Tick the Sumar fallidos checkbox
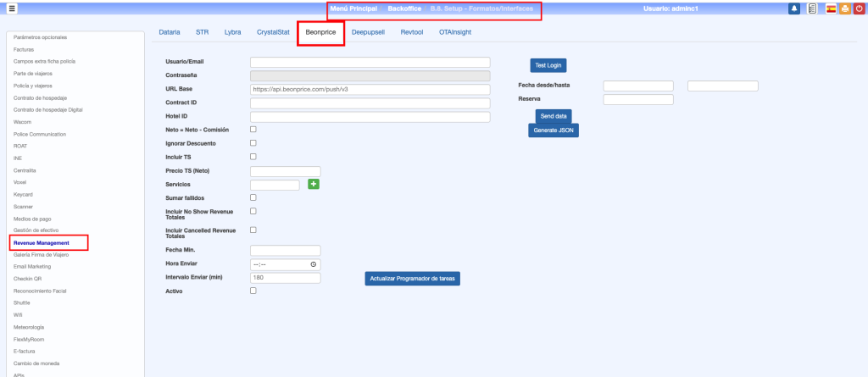Screen dimensions: 868x377 (253, 197)
